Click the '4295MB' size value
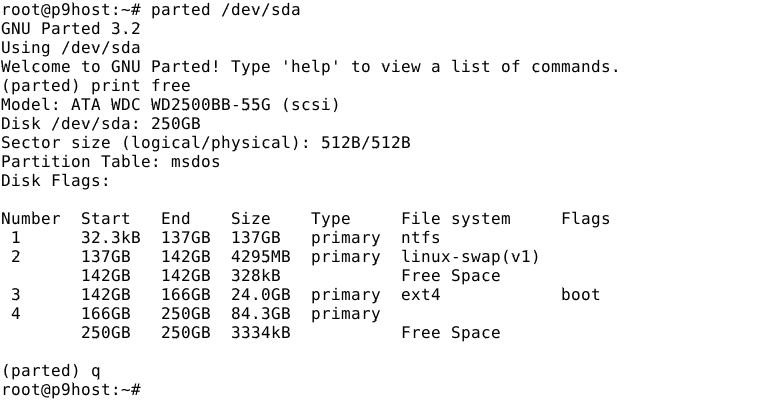This screenshot has width=782, height=400. pyautogui.click(x=260, y=257)
